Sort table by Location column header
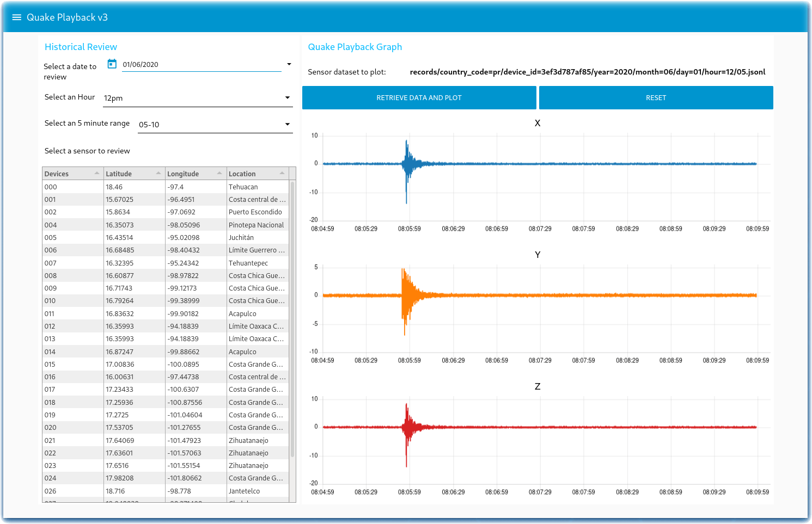 tap(257, 174)
